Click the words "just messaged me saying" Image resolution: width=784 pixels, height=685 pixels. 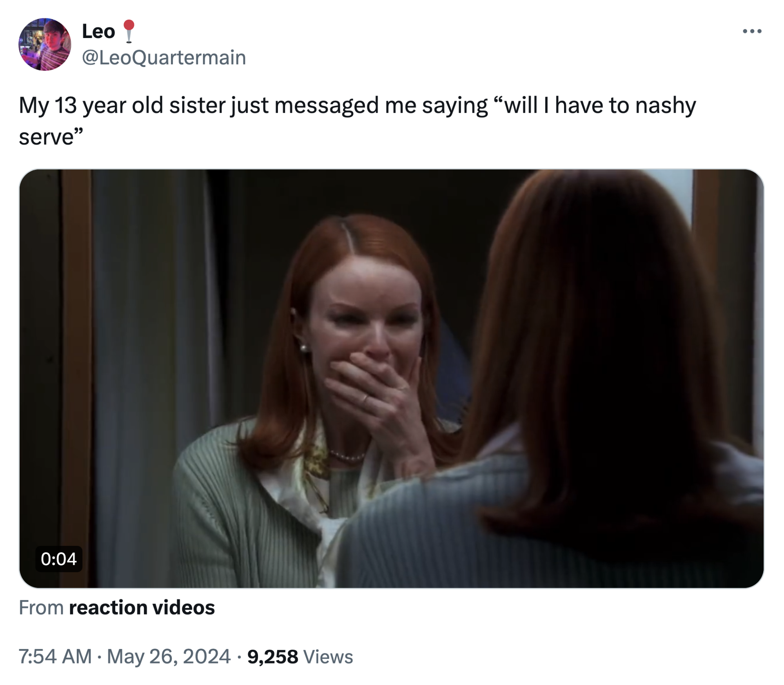[x=359, y=106]
